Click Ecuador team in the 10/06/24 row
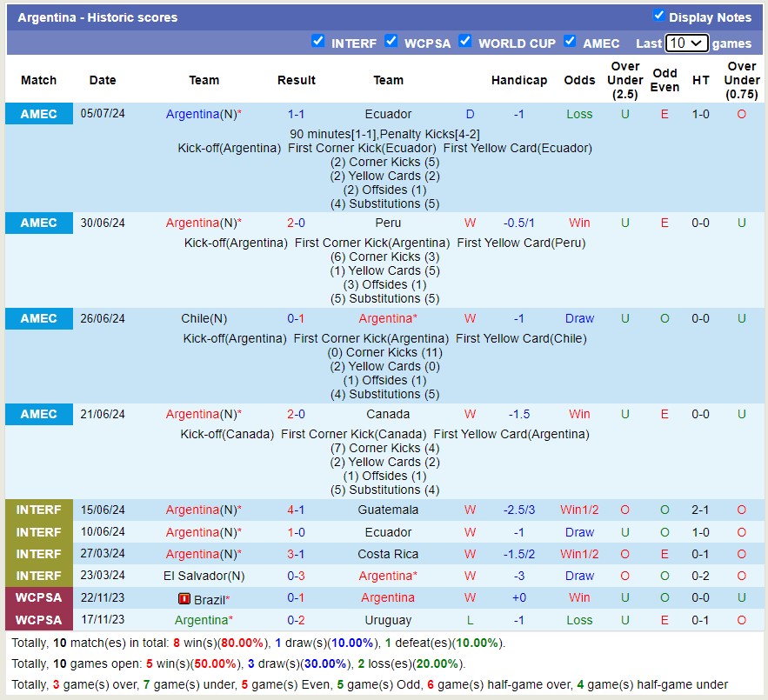Screen dimensions: 768x700 (388, 532)
